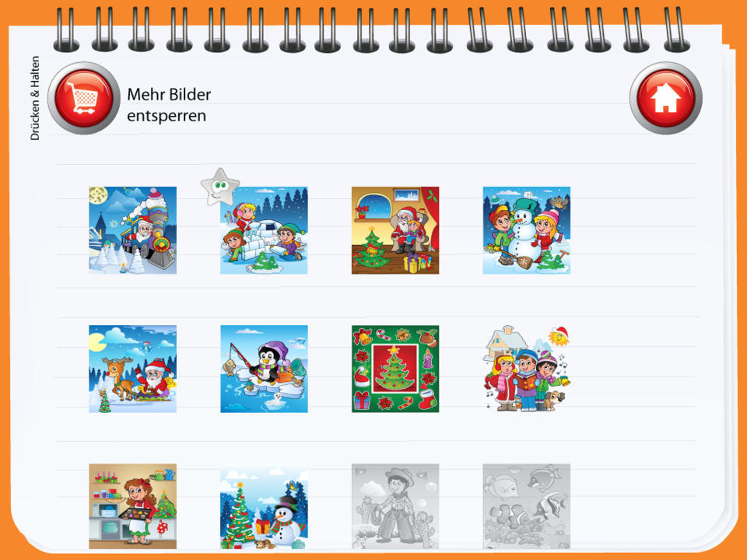Tap the locked grey cowboy picture

point(395,506)
